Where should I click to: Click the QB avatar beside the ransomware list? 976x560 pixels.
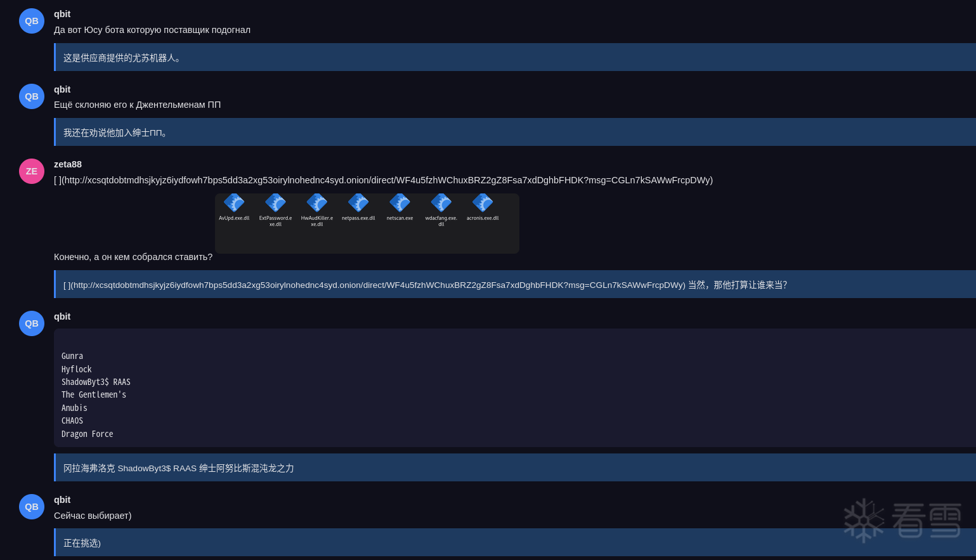(x=32, y=323)
